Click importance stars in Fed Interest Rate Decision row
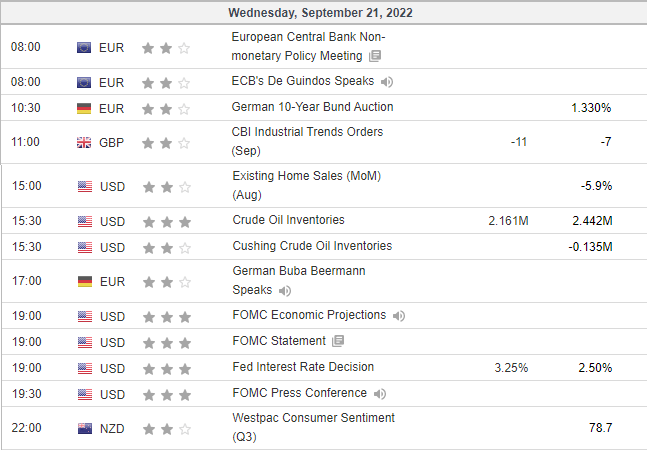 [167, 369]
